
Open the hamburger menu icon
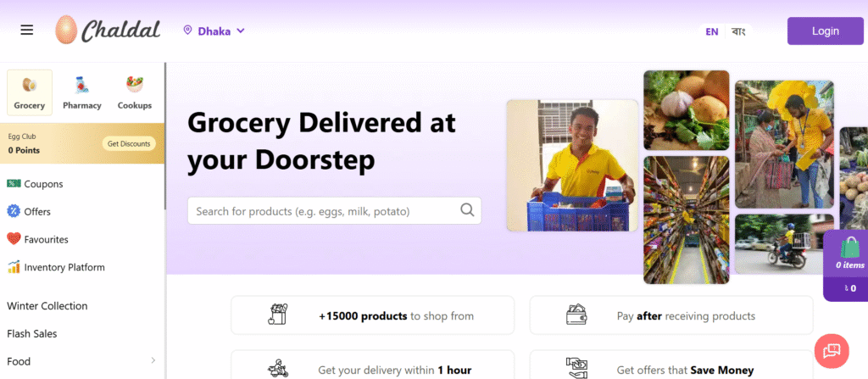coord(26,30)
